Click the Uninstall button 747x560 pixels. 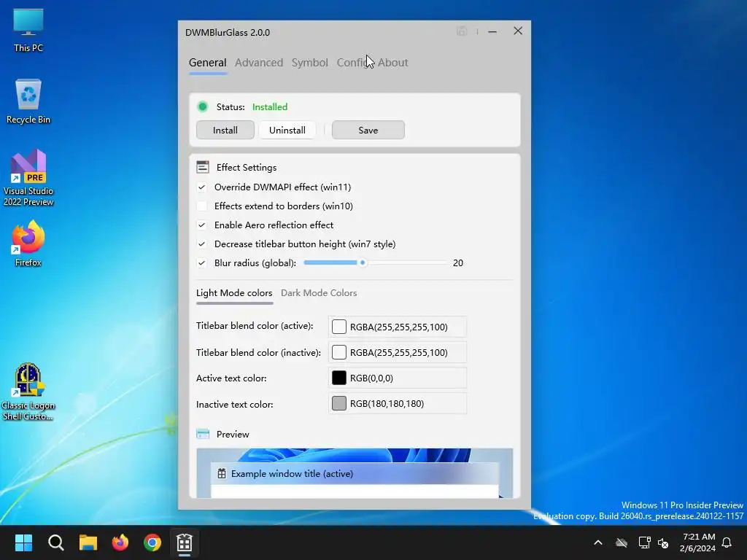click(x=287, y=130)
